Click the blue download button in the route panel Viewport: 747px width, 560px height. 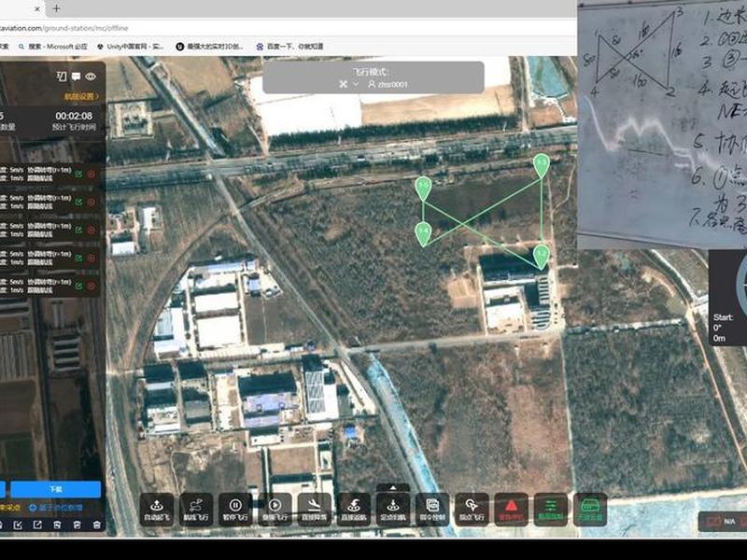point(55,489)
